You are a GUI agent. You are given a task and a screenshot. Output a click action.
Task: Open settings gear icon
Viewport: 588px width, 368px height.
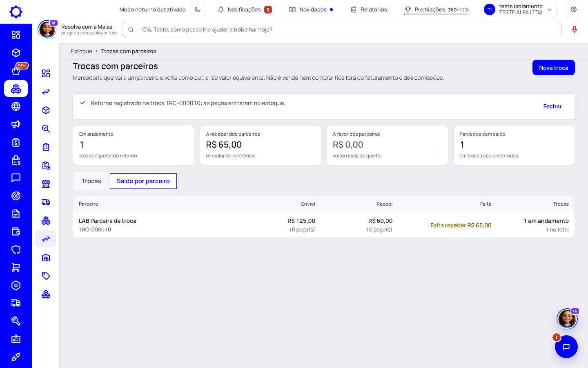pos(574,9)
